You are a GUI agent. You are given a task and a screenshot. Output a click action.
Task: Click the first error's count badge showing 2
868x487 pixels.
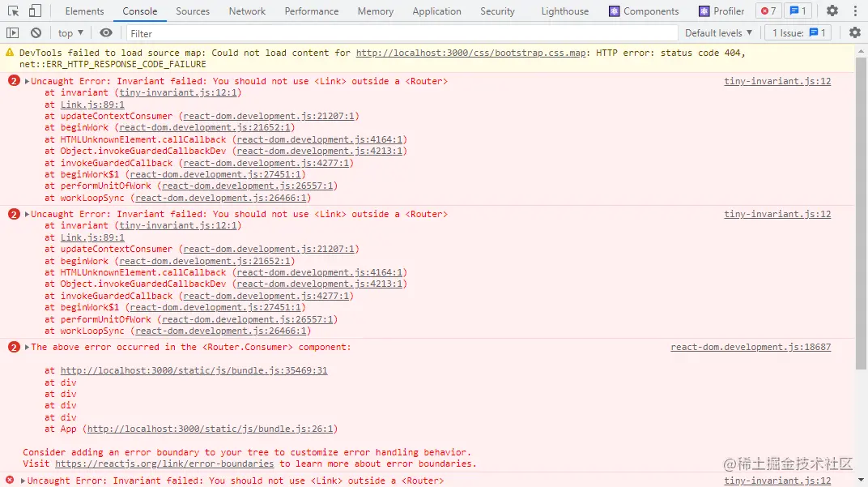pyautogui.click(x=14, y=81)
